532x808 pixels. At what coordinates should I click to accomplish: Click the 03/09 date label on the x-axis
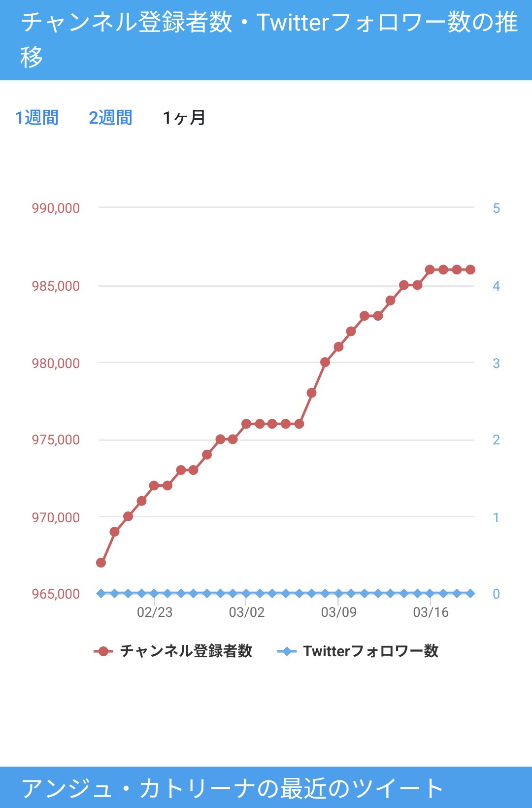point(338,612)
